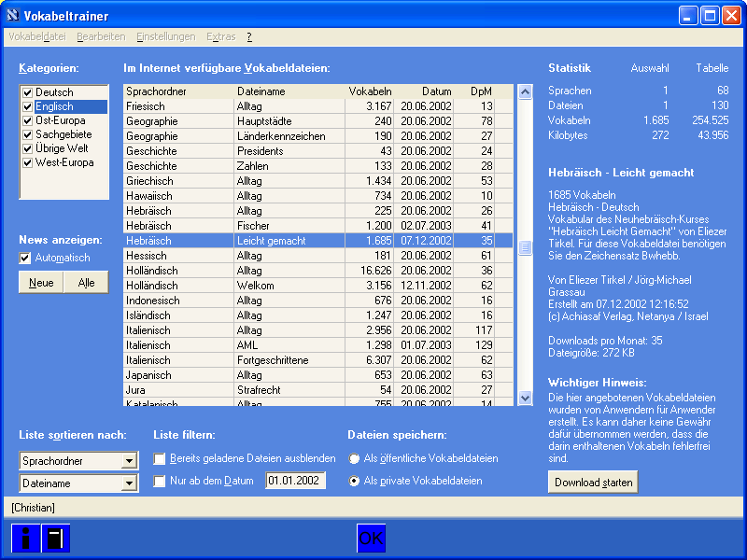Image resolution: width=747 pixels, height=560 pixels.
Task: Toggle the Deutsch category checkbox
Action: click(28, 92)
